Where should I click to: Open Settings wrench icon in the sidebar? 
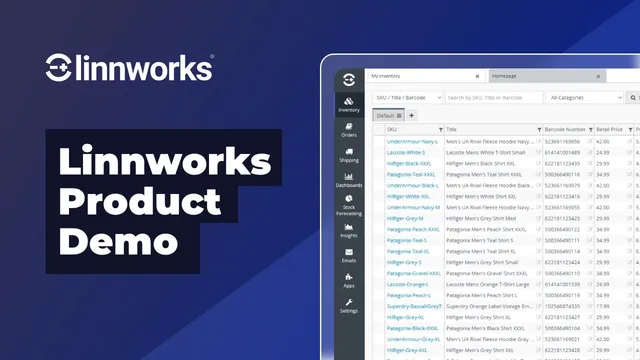349,305
